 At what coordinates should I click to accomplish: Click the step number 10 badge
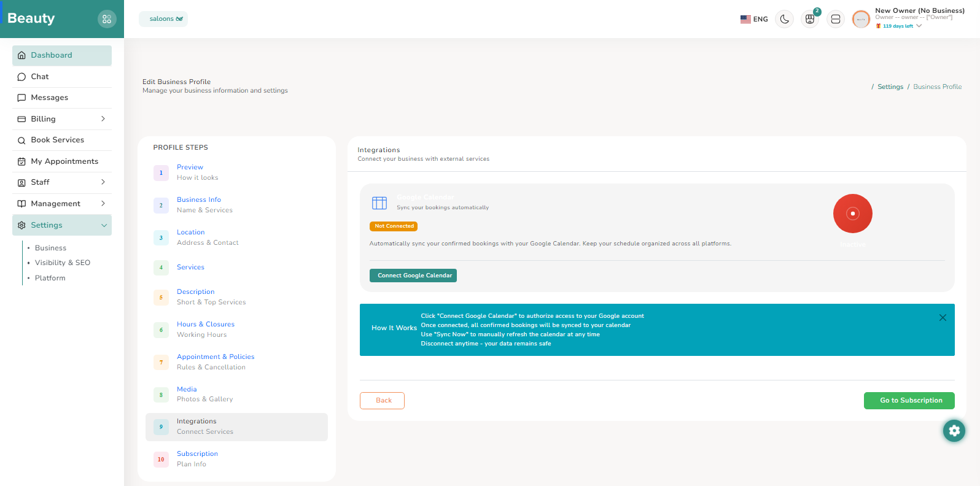(161, 460)
